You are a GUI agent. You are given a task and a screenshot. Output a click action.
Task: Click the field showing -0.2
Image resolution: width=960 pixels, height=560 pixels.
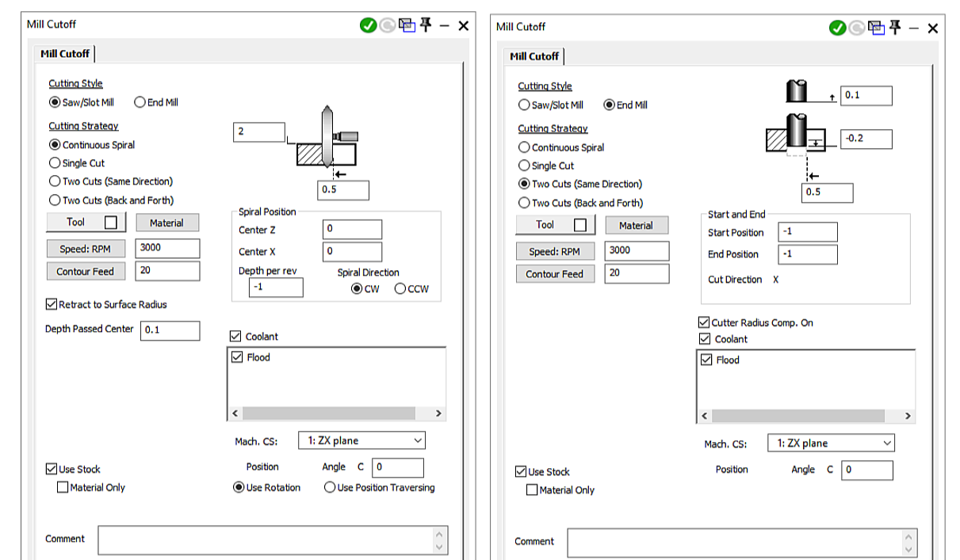click(866, 139)
